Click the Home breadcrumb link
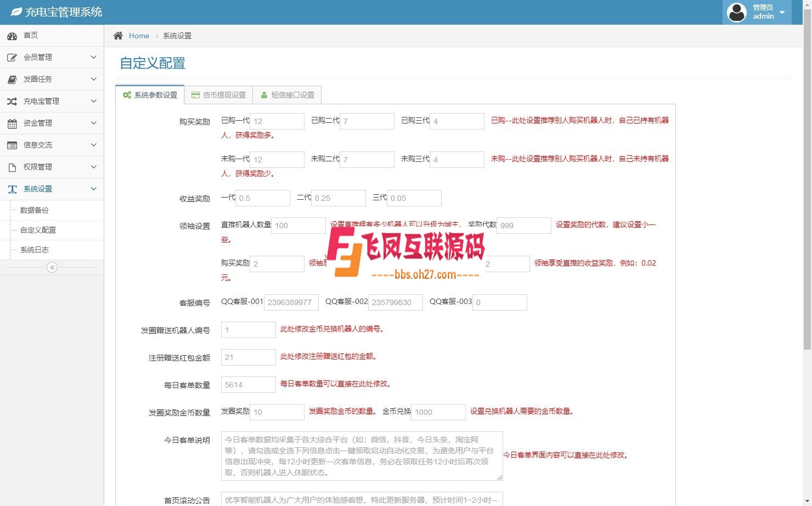 (139, 36)
